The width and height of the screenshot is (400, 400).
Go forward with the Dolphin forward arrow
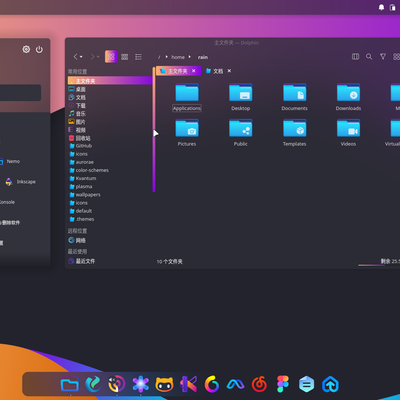(92, 57)
